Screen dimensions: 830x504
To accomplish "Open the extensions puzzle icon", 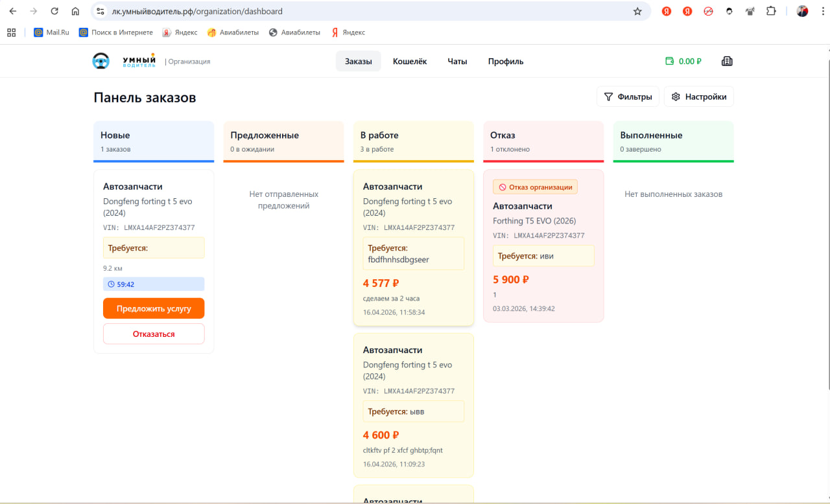I will pyautogui.click(x=771, y=11).
